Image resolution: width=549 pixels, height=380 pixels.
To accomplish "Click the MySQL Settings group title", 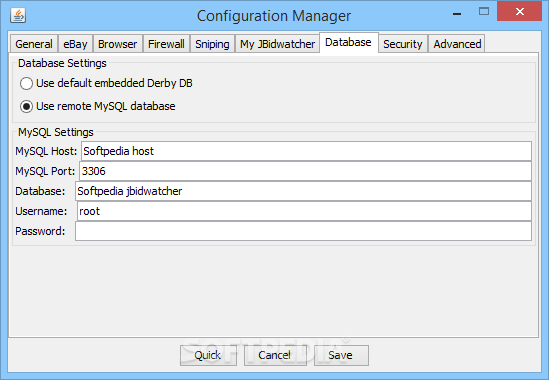I will [56, 132].
